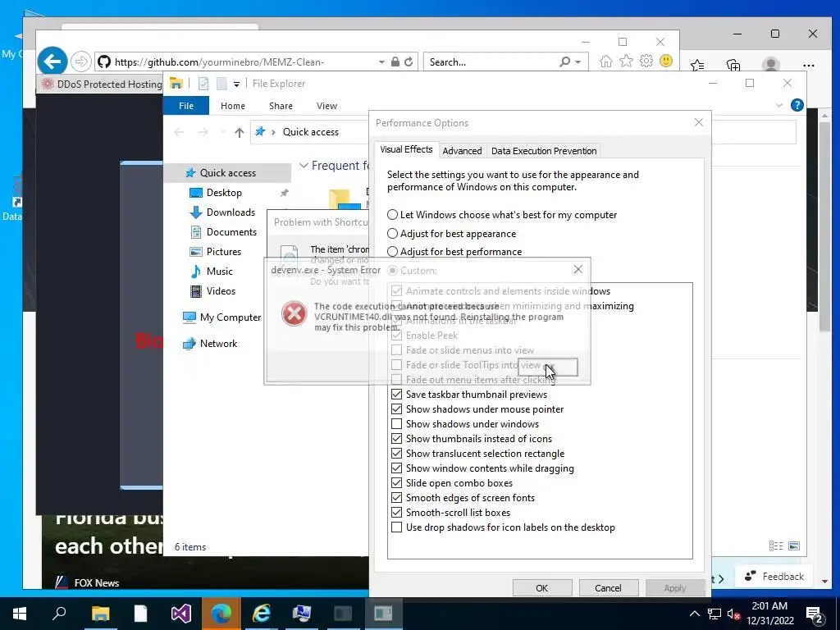The width and height of the screenshot is (840, 630).
Task: Click the magnifier icon in IE search box
Action: click(564, 62)
